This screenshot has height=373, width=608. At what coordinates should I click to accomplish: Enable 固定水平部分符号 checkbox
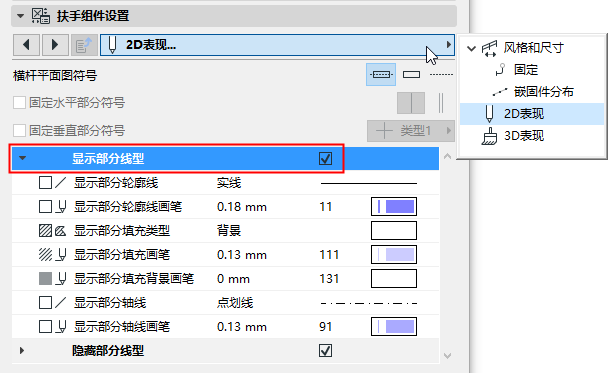(x=19, y=103)
